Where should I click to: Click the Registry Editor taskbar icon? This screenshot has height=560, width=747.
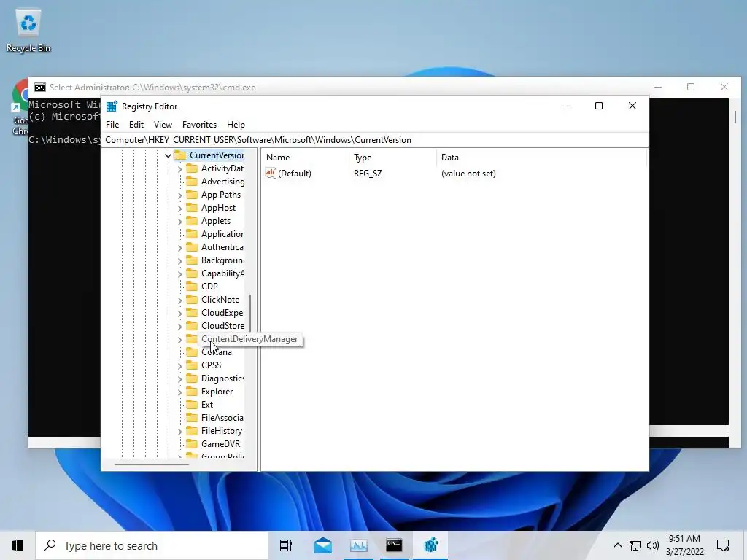[430, 545]
